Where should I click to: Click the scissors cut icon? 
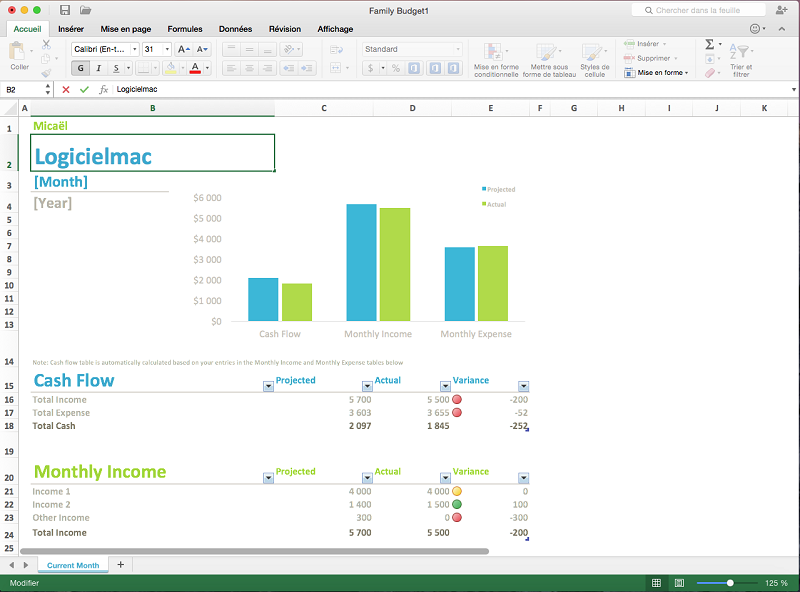(x=46, y=44)
